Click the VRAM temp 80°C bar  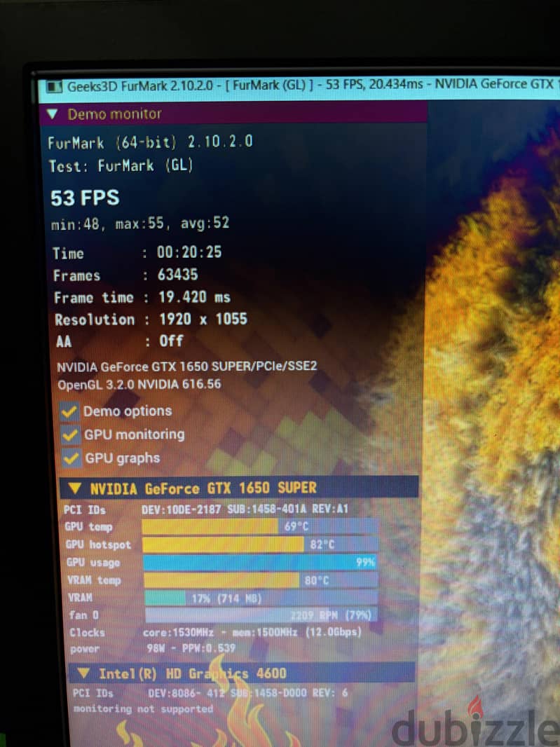pos(261,580)
